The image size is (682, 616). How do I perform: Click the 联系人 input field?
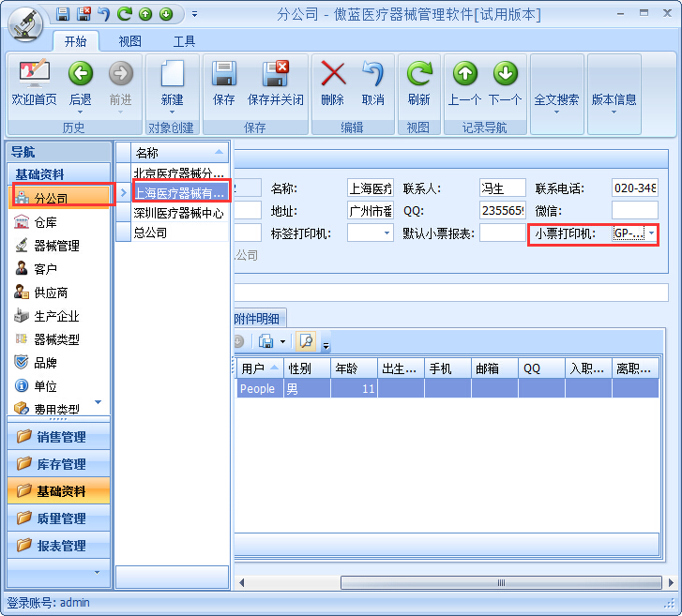[502, 188]
